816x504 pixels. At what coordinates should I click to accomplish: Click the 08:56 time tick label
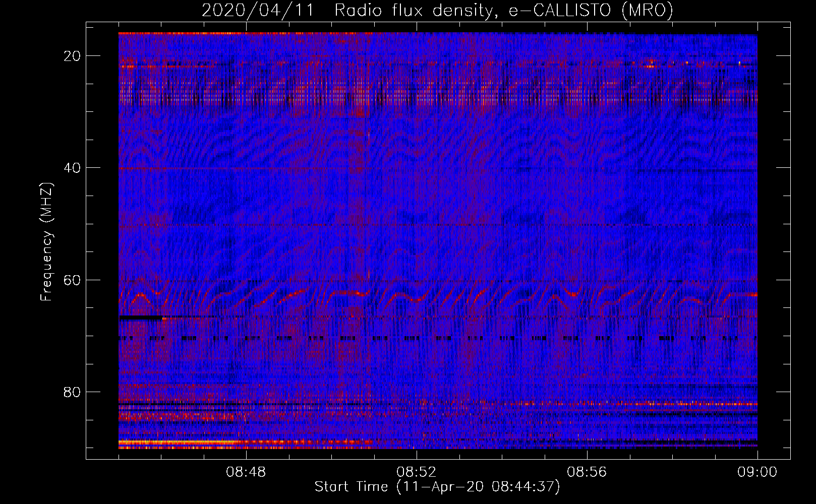587,472
